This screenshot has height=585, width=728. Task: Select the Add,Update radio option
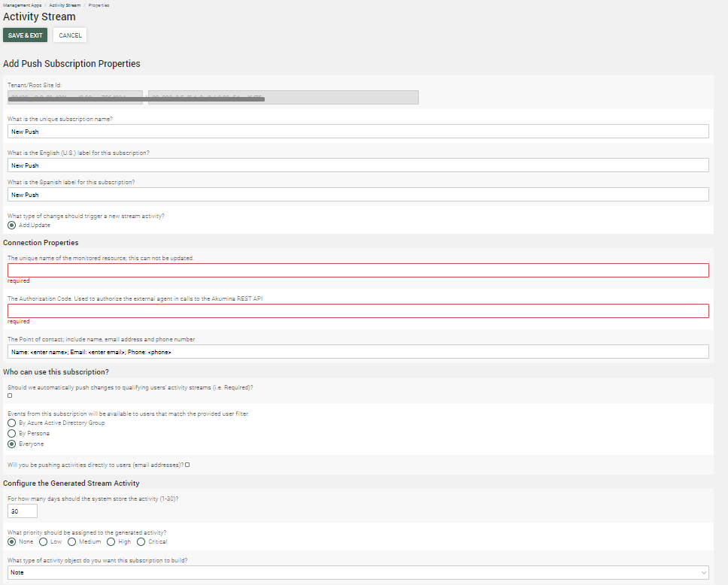11,225
